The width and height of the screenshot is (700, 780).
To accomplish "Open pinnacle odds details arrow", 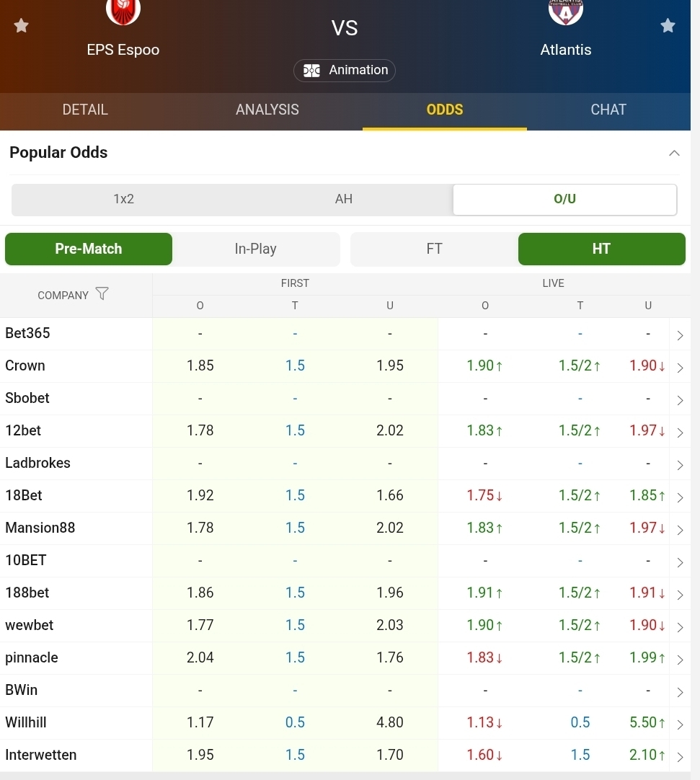I will 680,659.
